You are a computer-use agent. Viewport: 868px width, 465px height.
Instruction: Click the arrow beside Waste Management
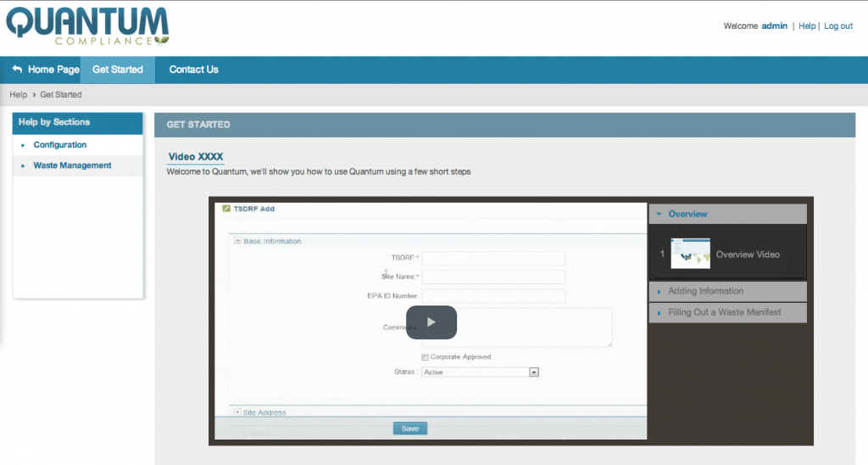tap(23, 165)
